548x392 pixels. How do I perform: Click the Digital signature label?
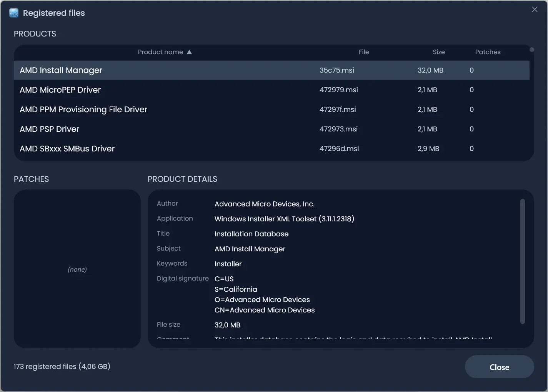click(183, 279)
